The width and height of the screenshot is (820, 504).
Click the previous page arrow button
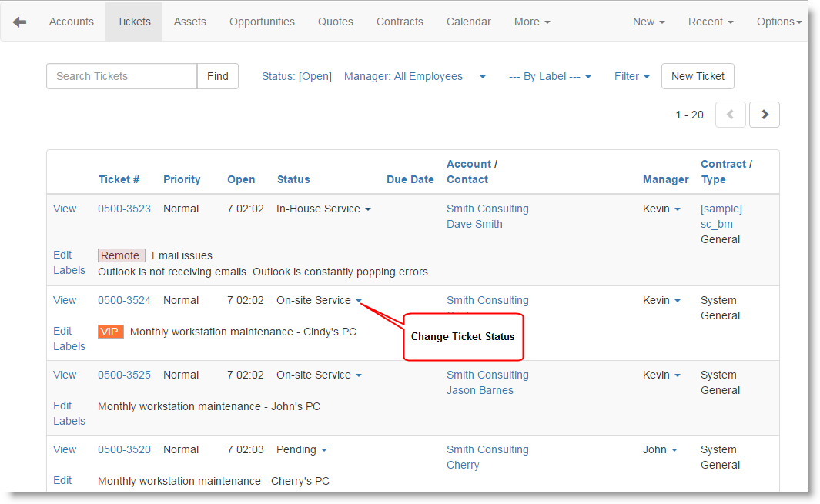click(x=730, y=115)
